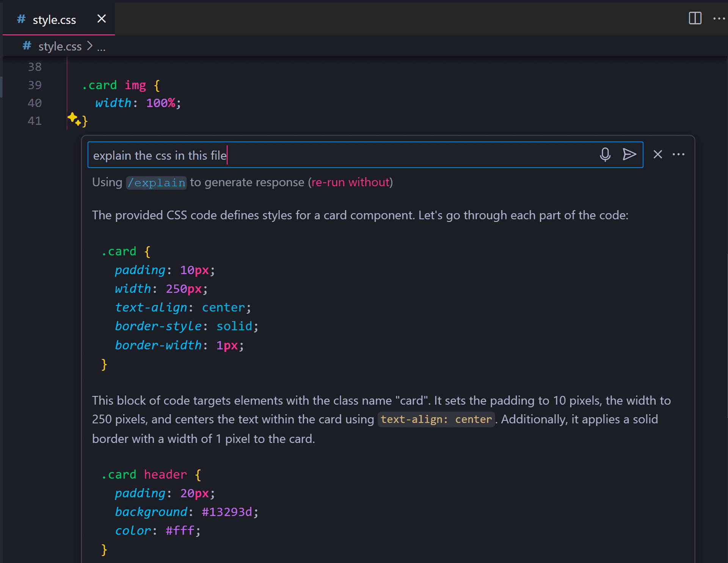
Task: Split the editor using the split icon
Action: point(694,18)
